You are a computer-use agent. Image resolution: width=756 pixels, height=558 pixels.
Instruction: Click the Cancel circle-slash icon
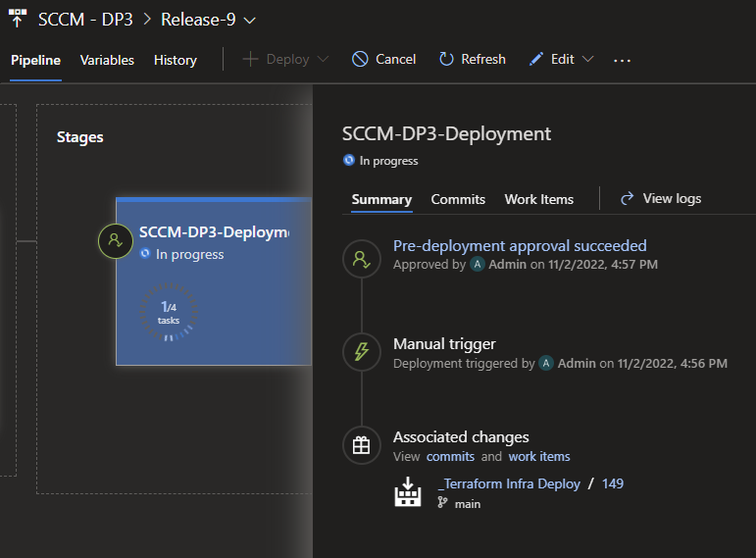[x=360, y=59]
